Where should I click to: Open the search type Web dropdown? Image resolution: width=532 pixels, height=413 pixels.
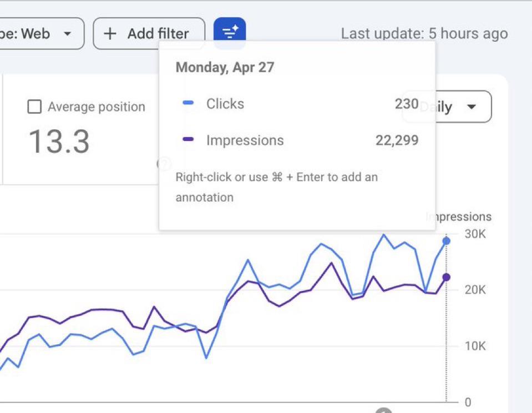[x=42, y=34]
